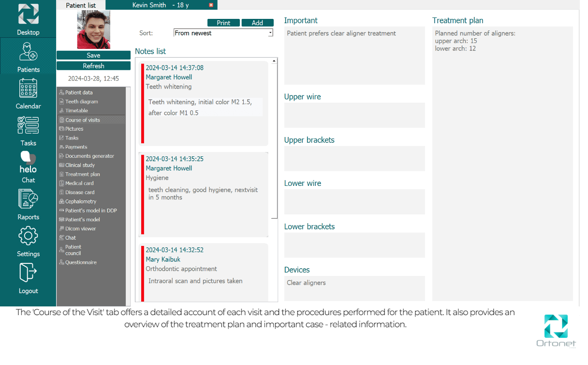
Task: Open the Settings gear icon
Action: click(x=28, y=236)
